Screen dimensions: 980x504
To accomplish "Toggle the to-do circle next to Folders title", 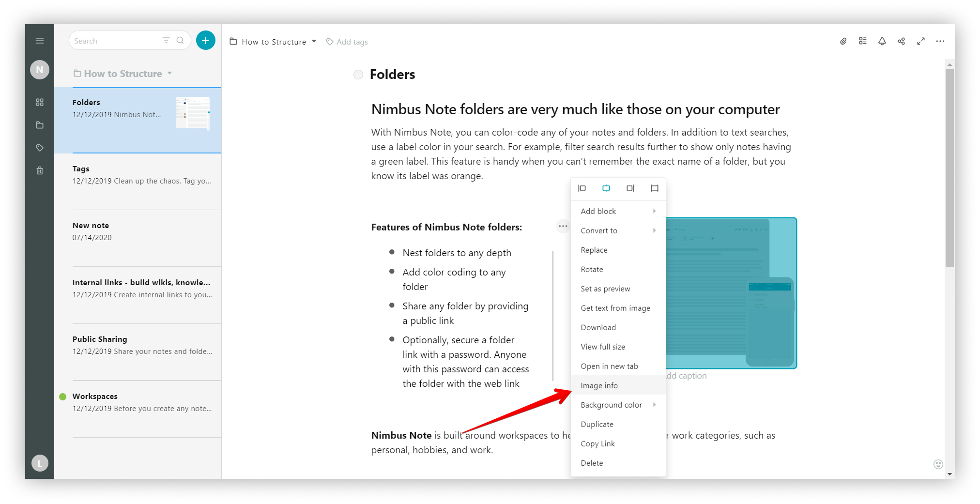I will point(358,75).
